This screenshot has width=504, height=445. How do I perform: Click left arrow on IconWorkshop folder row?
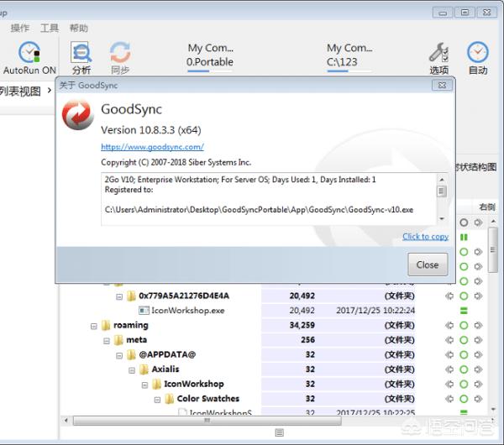pyautogui.click(x=449, y=384)
